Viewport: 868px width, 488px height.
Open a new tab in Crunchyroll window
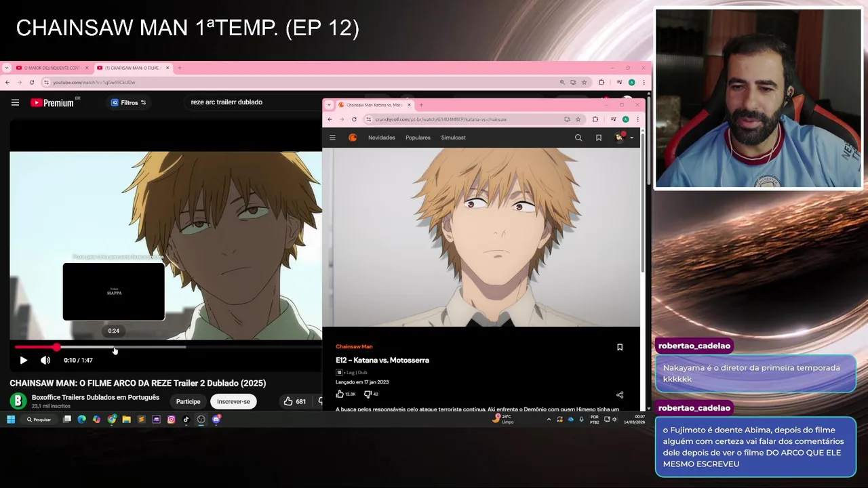(421, 105)
